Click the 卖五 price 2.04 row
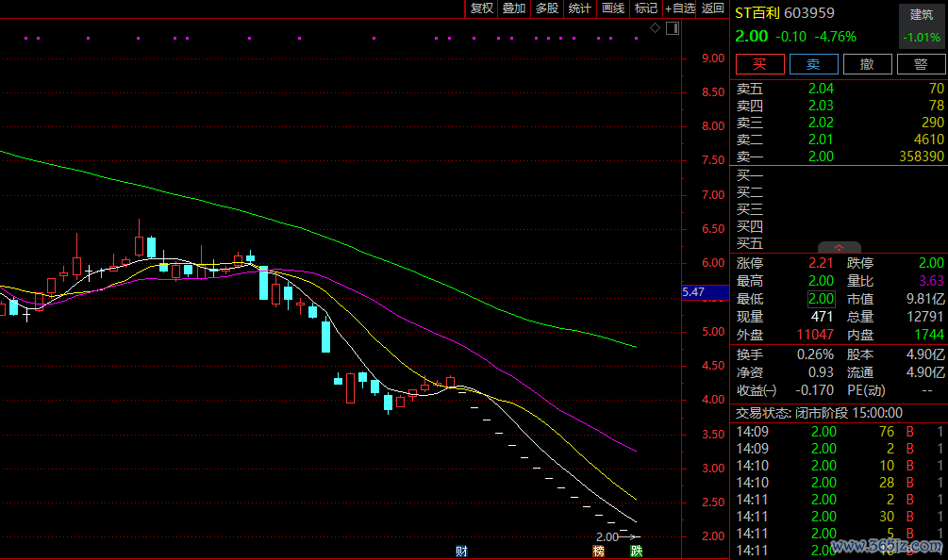948x560 pixels. point(840,89)
